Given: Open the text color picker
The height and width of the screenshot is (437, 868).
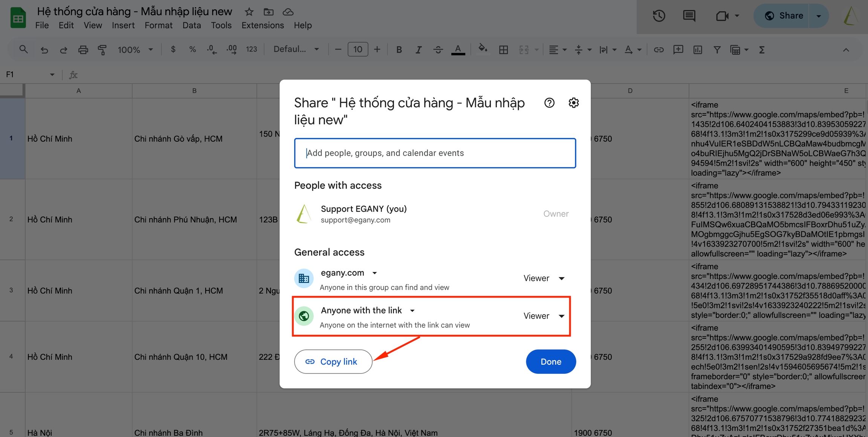Looking at the screenshot, I should (458, 50).
